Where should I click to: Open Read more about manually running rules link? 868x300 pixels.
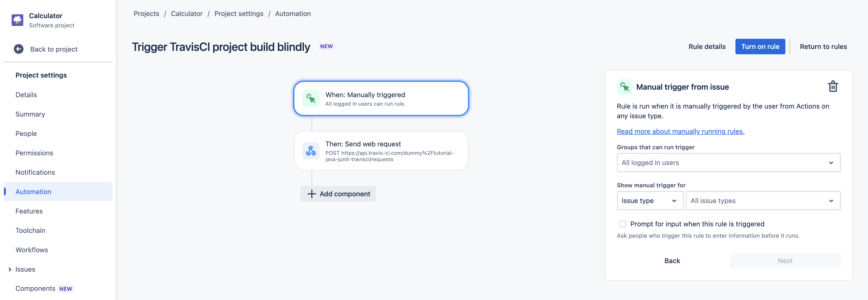pos(680,131)
